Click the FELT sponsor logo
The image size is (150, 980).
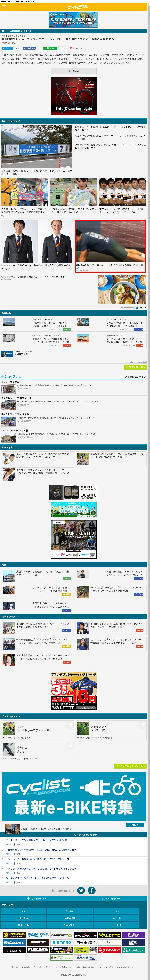pos(38,942)
